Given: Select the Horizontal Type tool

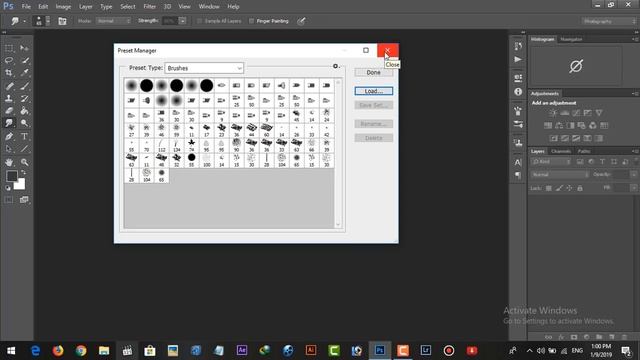Looking at the screenshot, I should [x=24, y=136].
